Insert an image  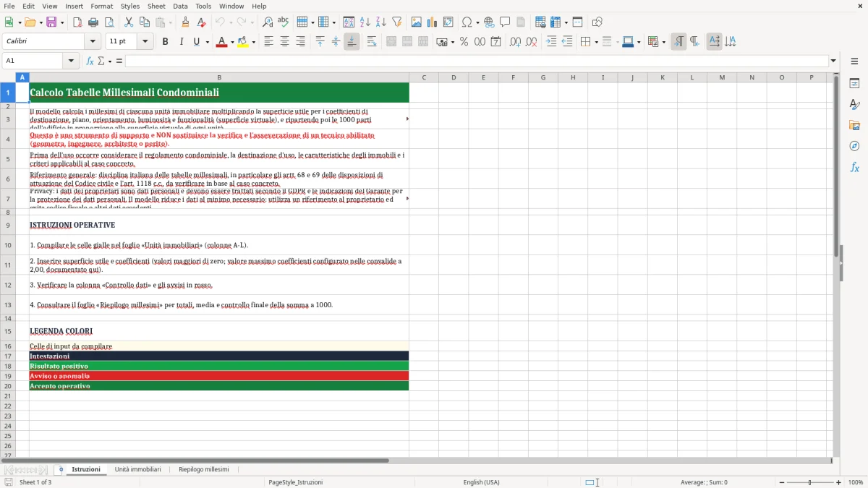pyautogui.click(x=417, y=22)
